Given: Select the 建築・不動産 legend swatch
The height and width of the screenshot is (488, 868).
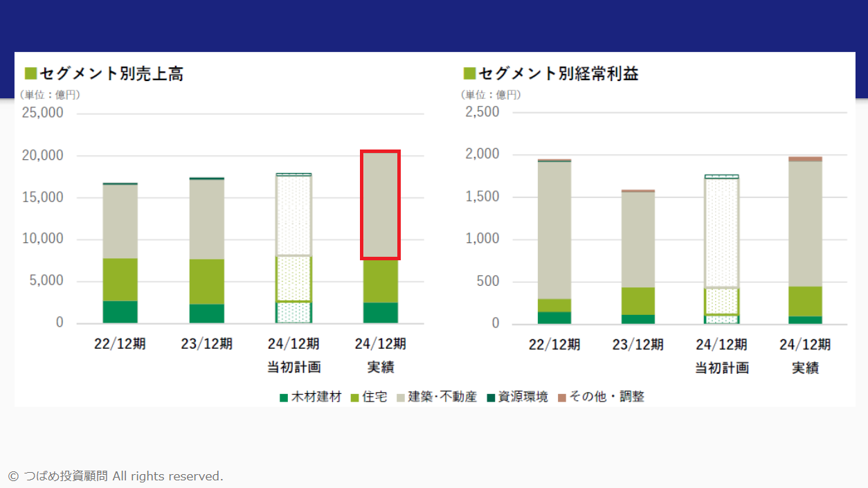Looking at the screenshot, I should click(400, 398).
